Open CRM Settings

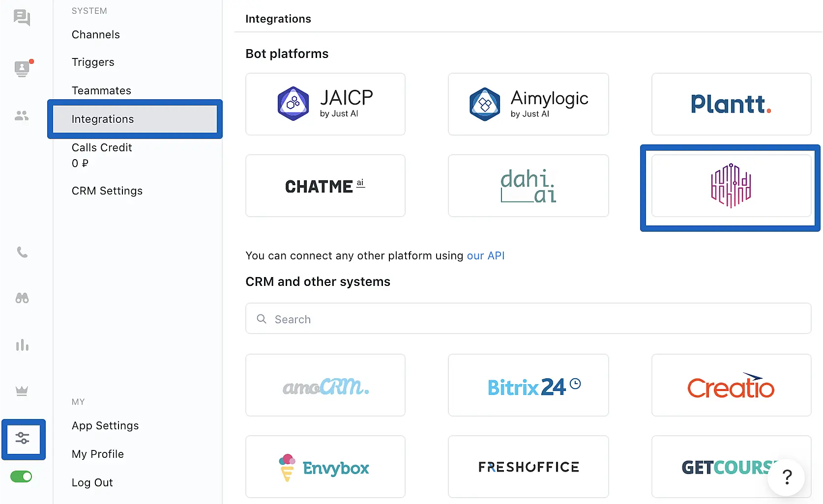tap(107, 191)
